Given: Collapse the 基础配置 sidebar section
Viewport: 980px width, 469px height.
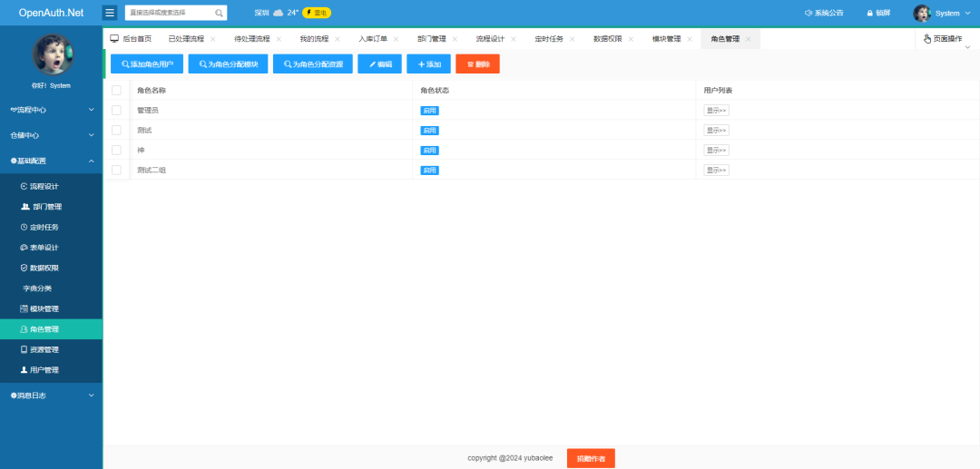Looking at the screenshot, I should pyautogui.click(x=51, y=161).
